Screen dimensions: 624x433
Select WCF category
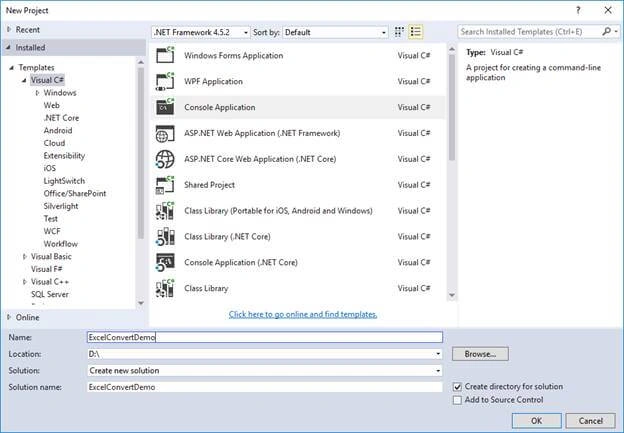click(52, 231)
